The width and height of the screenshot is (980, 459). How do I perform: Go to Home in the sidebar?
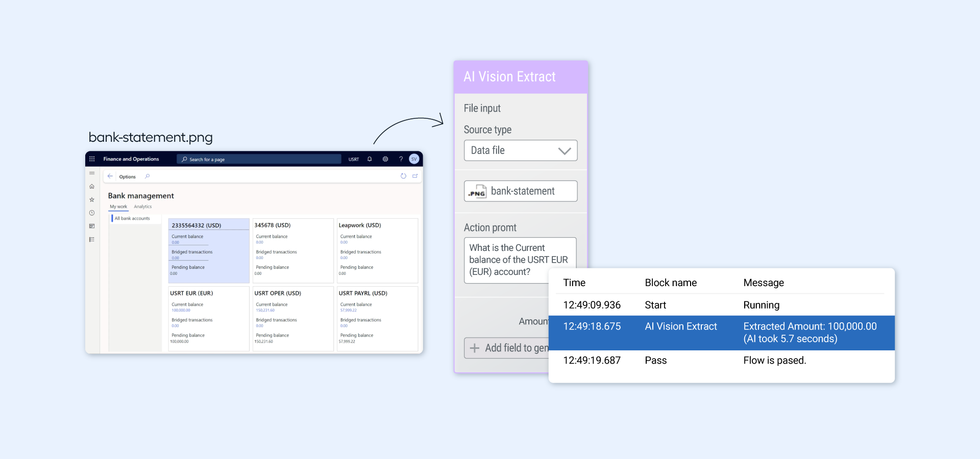[92, 187]
